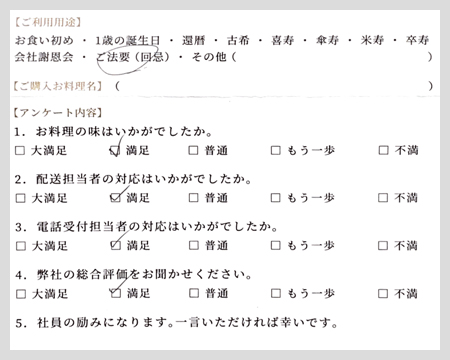Image resolution: width=450 pixels, height=360 pixels.
Task: Click the ご購入お料理名 entry field
Action: [274, 86]
